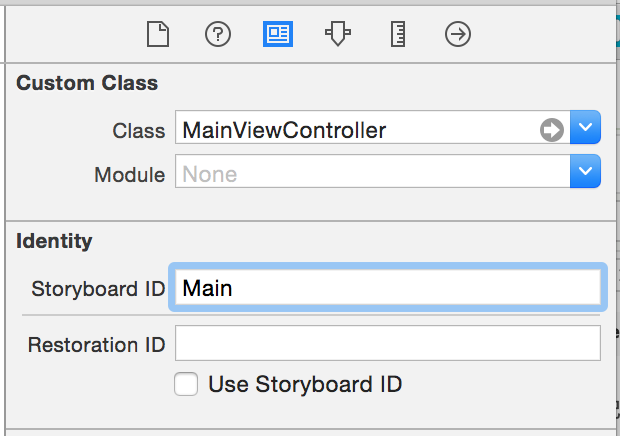Jump to MainViewController class via arrow
Image resolution: width=620 pixels, height=436 pixels.
pyautogui.click(x=552, y=130)
